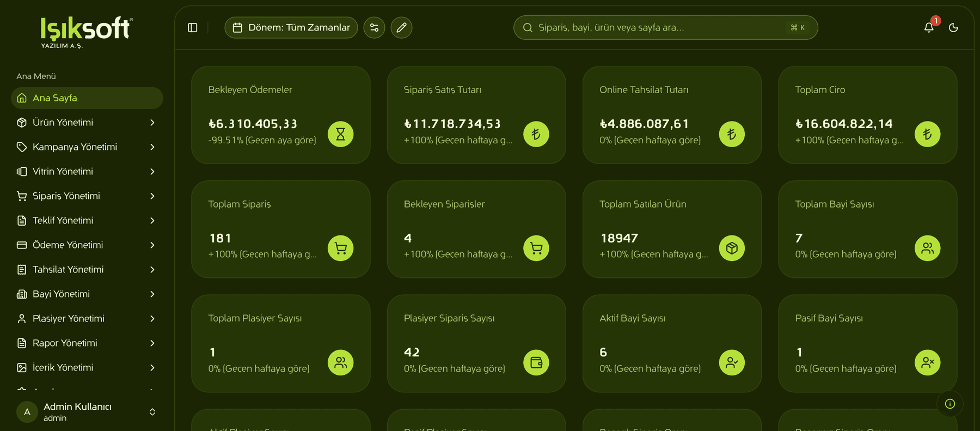Switch theme with the moon icon

coord(953,28)
